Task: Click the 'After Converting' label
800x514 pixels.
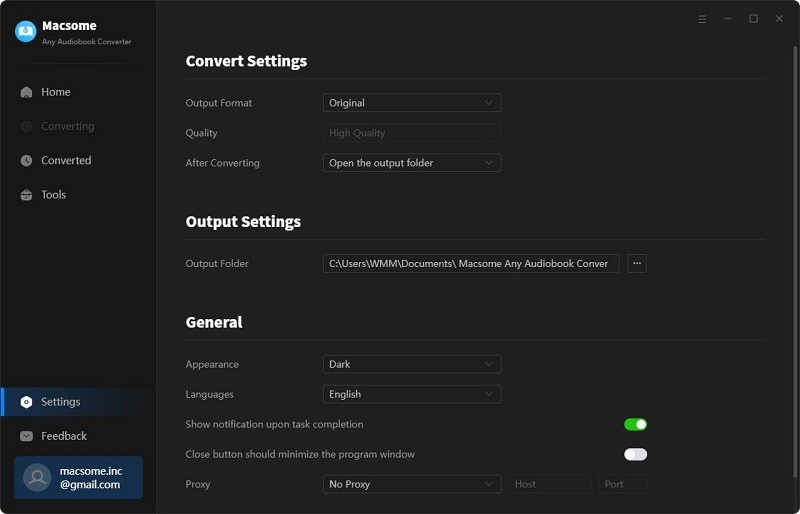Action: 222,163
